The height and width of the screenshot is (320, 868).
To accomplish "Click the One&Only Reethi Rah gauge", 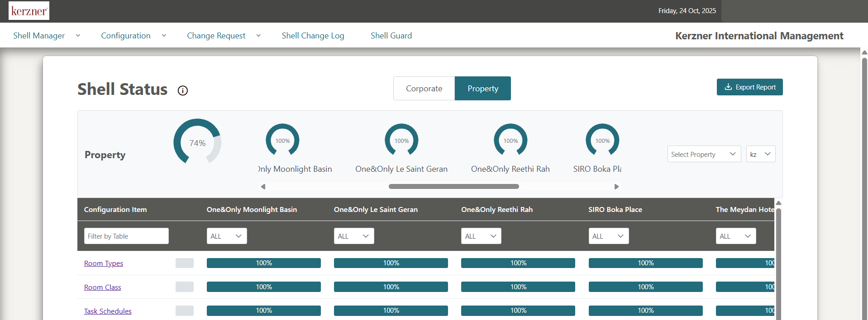I will (x=510, y=140).
